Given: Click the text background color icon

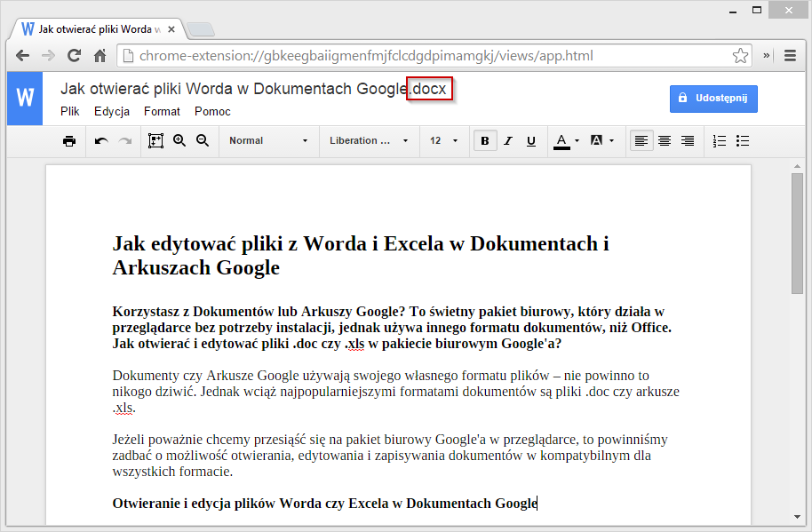Looking at the screenshot, I should click(597, 140).
